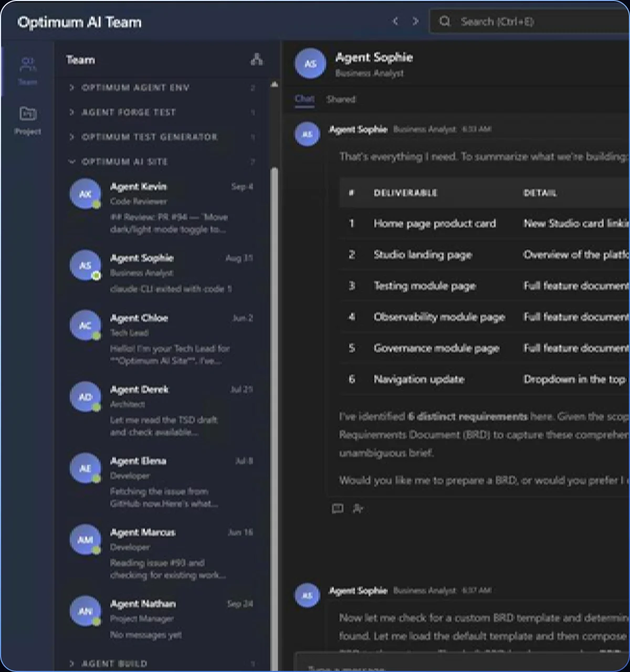Click the "DELIVERABLE" column header
Viewport: 630px width, 672px height.
[x=405, y=193]
